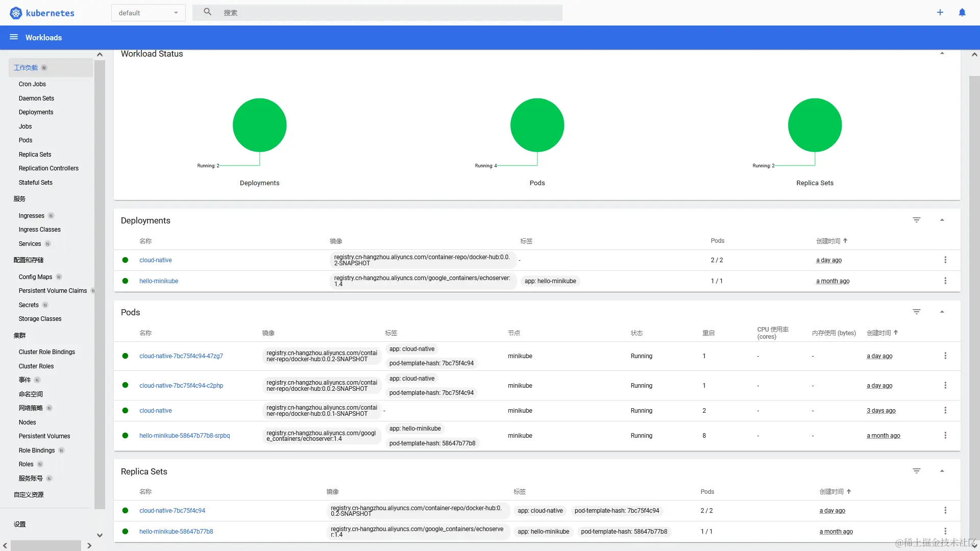Click the sidebar horizontal scrollbar
Viewport: 980px width, 551px height.
click(x=46, y=545)
